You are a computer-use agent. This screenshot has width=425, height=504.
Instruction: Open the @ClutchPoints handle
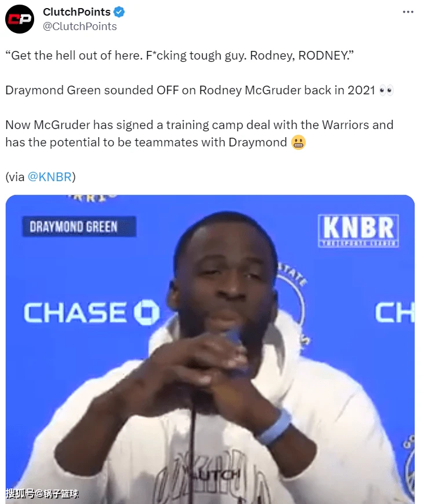80,27
